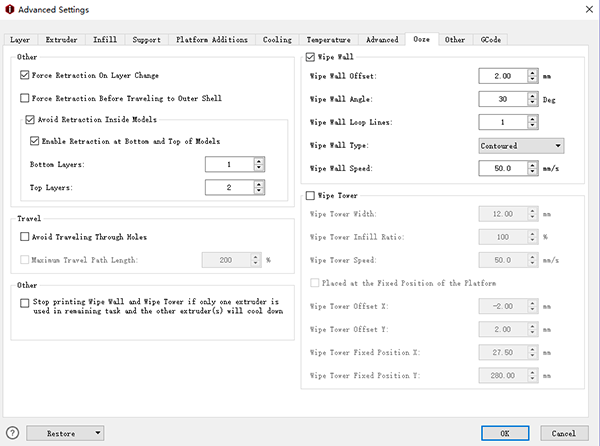Switch to the Temperature tab
Image resolution: width=600 pixels, height=446 pixels.
pos(328,39)
